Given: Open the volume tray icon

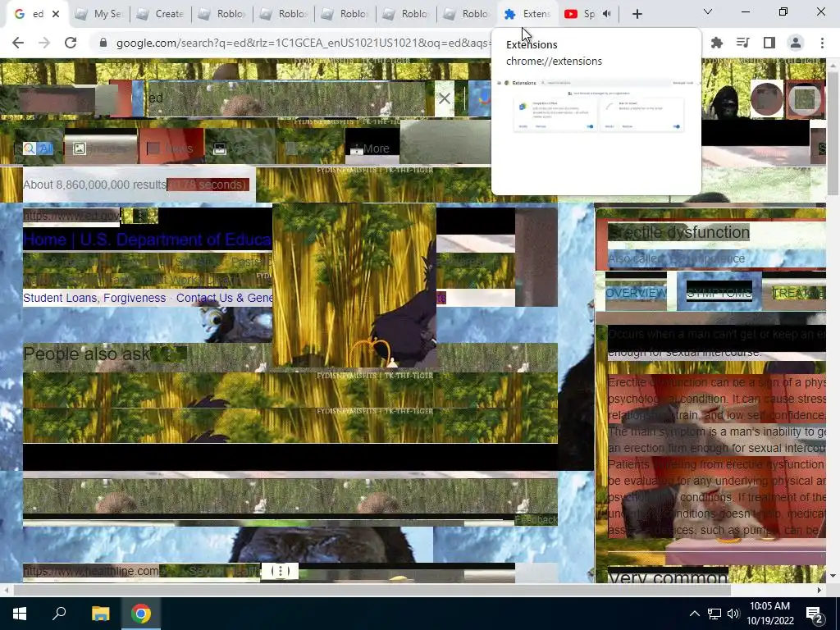Looking at the screenshot, I should tap(733, 614).
